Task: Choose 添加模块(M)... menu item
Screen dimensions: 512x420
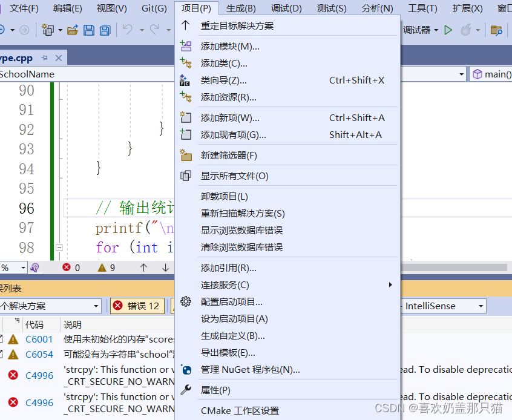Action: click(287, 47)
